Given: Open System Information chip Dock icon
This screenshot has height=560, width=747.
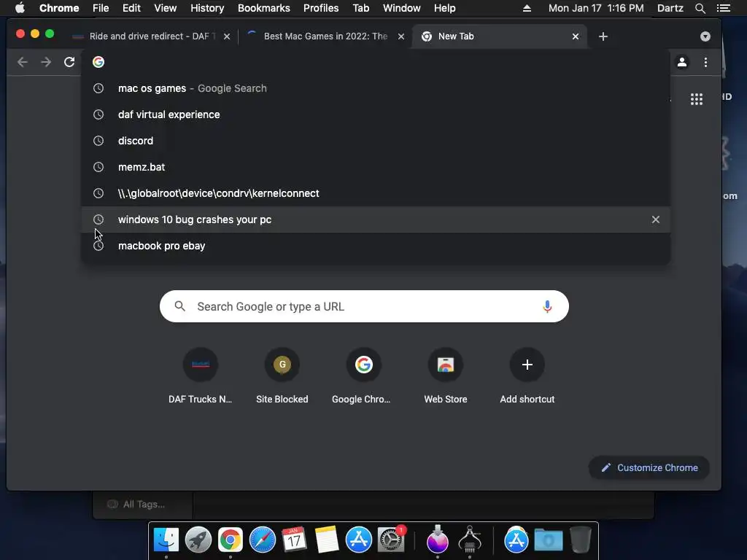Looking at the screenshot, I should 470,539.
